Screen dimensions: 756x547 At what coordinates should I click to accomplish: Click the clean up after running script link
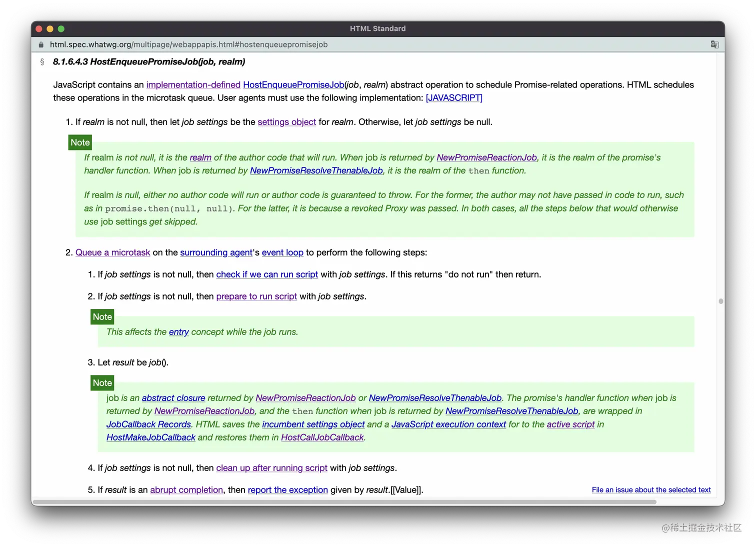[271, 468]
